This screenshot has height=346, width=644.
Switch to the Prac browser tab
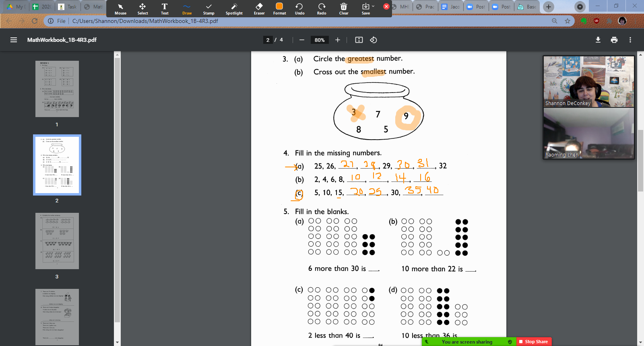[425, 7]
